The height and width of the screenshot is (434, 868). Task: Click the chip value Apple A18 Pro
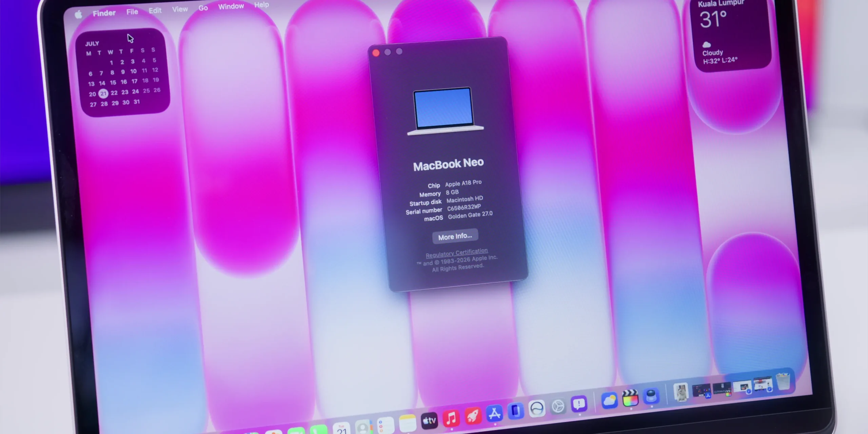[463, 183]
